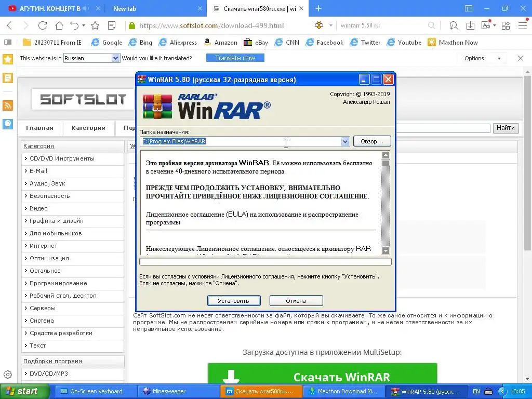Close the translation bar
532x399 pixels.
click(x=521, y=58)
